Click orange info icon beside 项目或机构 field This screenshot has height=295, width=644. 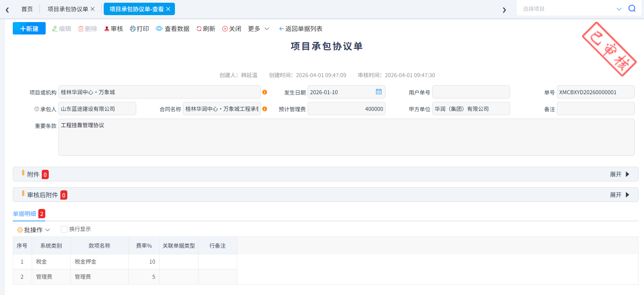click(265, 92)
